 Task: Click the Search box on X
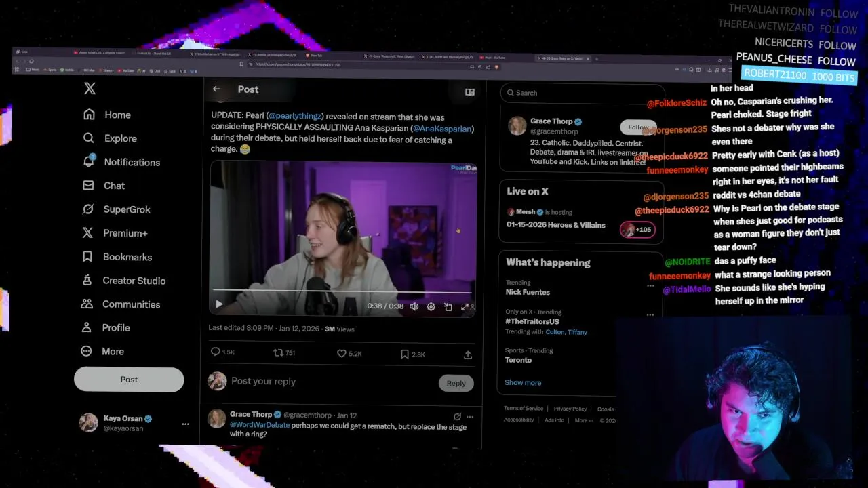point(583,93)
